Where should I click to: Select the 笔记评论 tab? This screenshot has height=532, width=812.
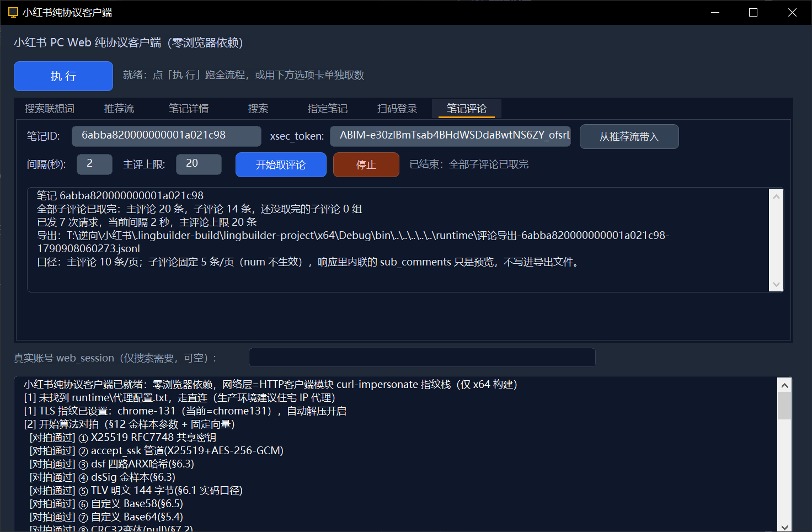[x=467, y=109]
